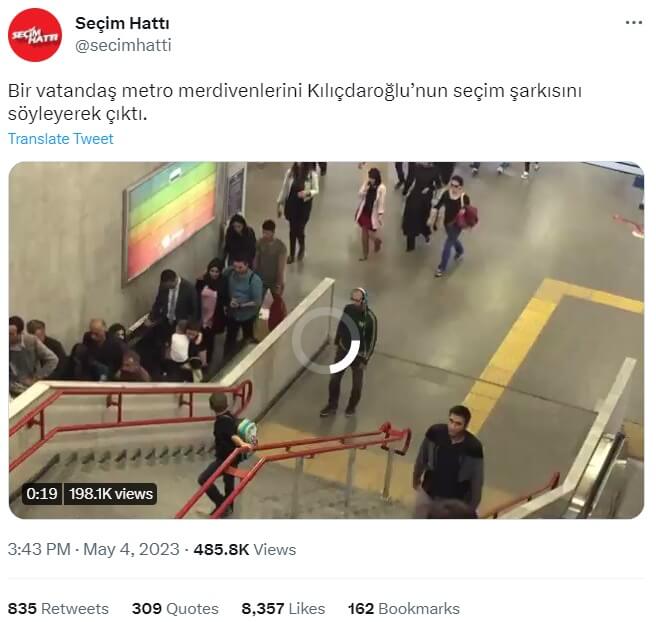Show the 835 Retweets list
The image size is (656, 622).
point(58,609)
